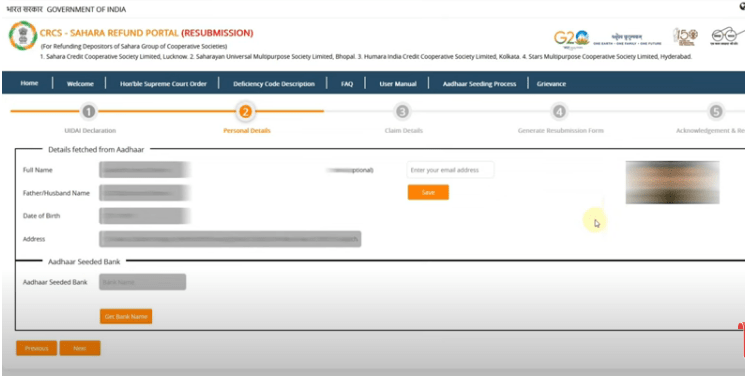Click the 'Aadhaar Seeded Bank' section heading
The height and width of the screenshot is (376, 745).
[84, 261]
